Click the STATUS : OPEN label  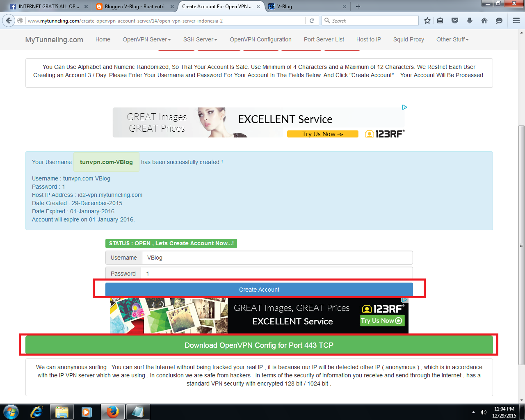[171, 243]
